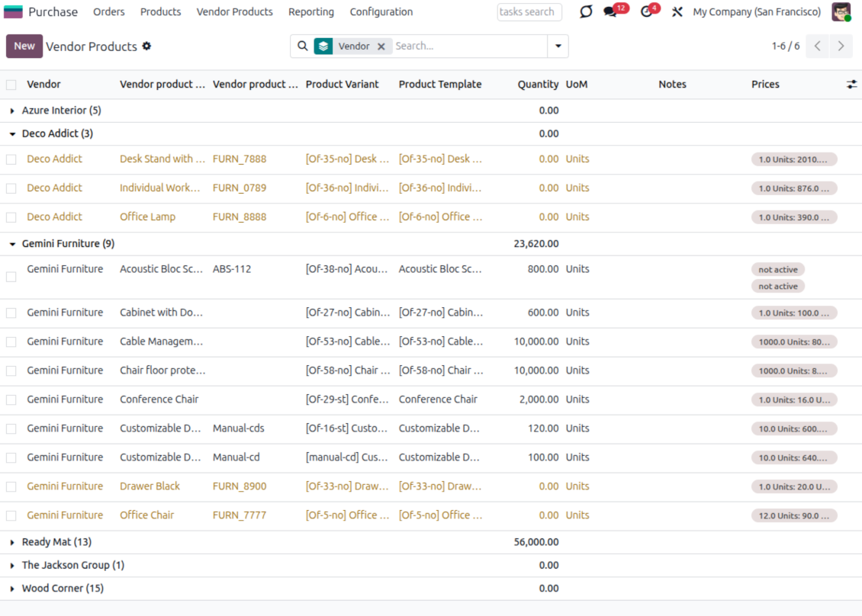Open the Configuration menu

[x=381, y=12]
